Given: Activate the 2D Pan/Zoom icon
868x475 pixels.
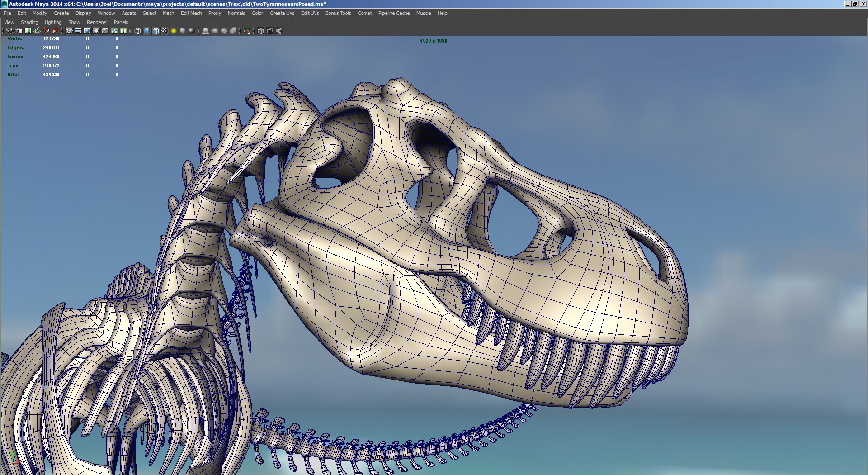Looking at the screenshot, I should coord(46,31).
